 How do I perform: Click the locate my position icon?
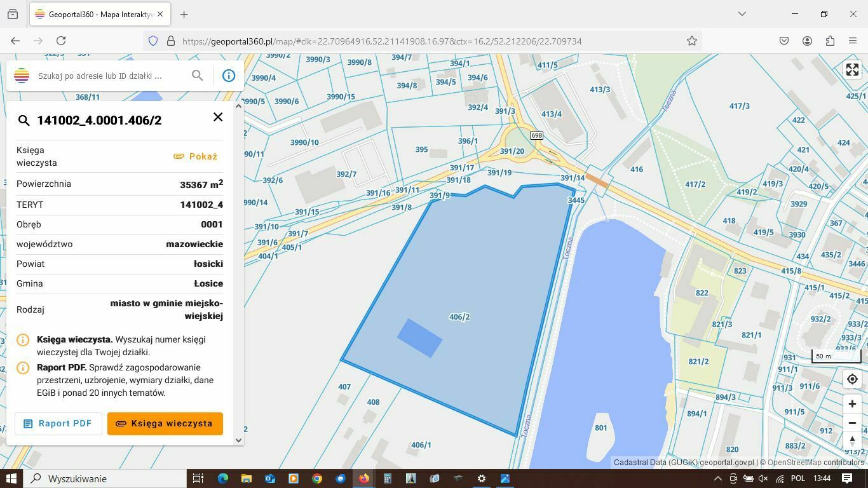(x=852, y=379)
